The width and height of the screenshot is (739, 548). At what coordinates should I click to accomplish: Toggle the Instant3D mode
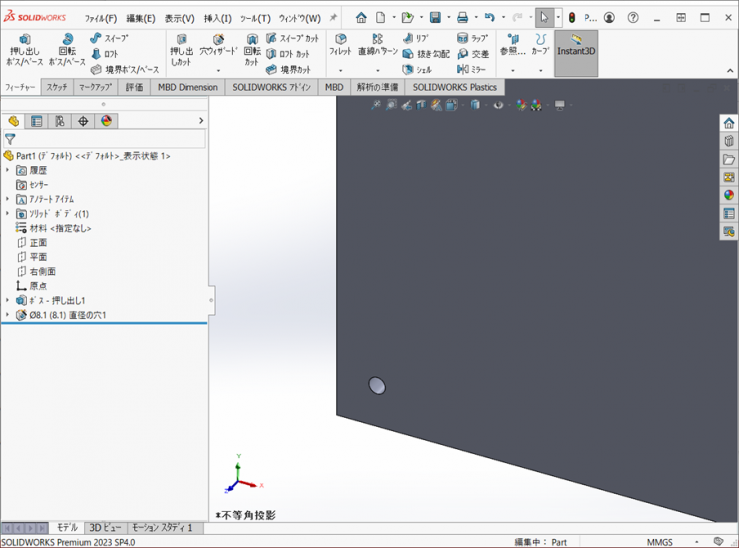[x=576, y=51]
